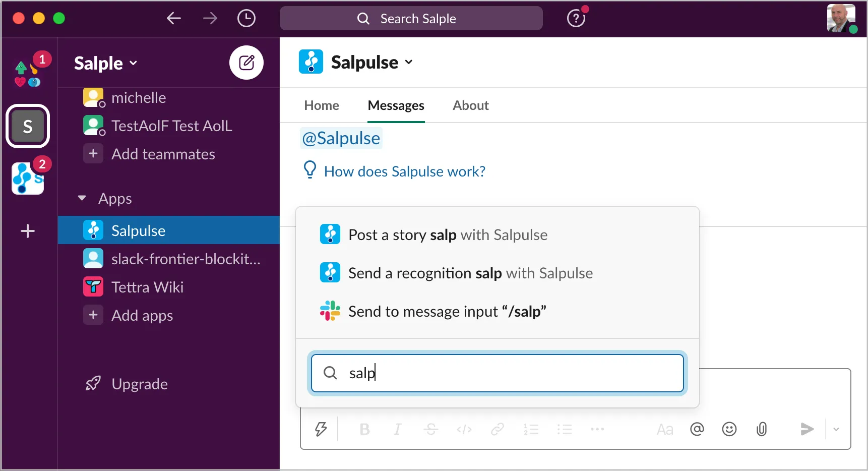
Task: Open more formatting options ellipsis
Action: pyautogui.click(x=597, y=429)
